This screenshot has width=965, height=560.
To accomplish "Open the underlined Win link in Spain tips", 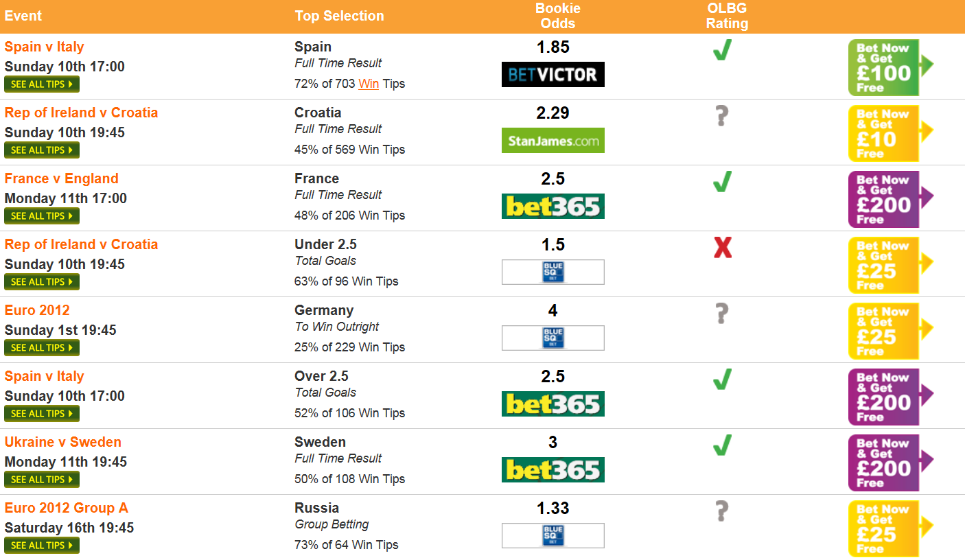I will point(369,84).
